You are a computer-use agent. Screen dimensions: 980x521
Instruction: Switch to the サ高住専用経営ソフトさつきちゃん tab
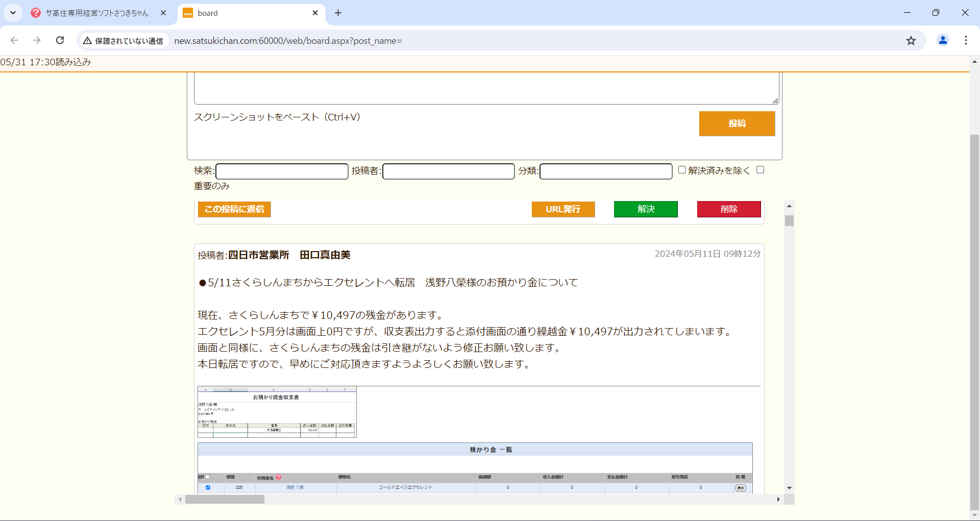(x=97, y=13)
